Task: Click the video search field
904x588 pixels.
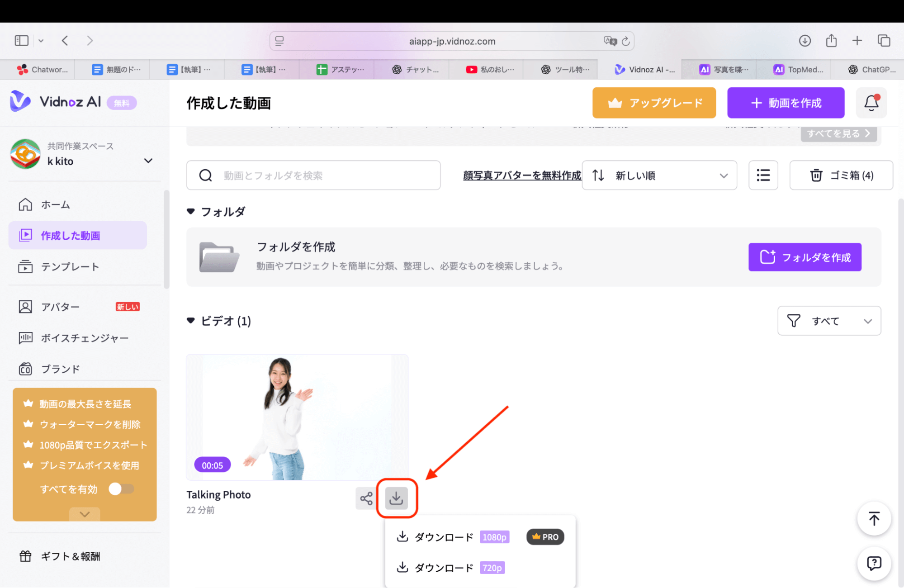Action: click(x=313, y=175)
